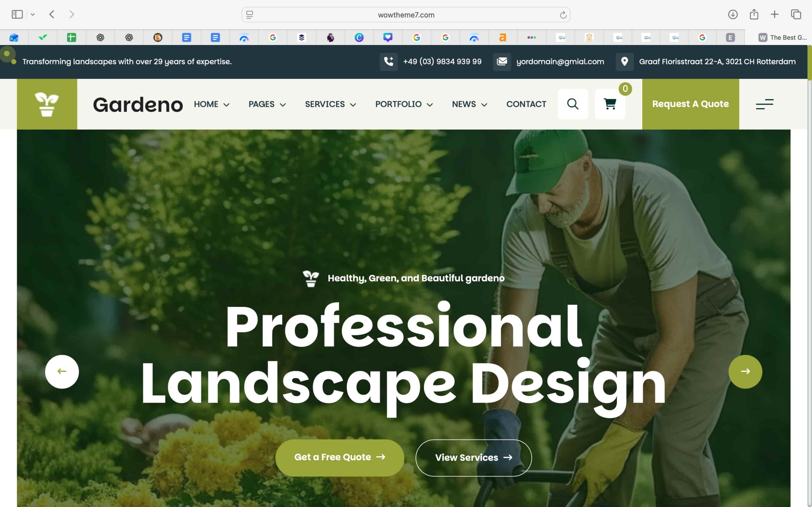Viewport: 812px width, 507px height.
Task: Open the search icon in header
Action: click(573, 104)
